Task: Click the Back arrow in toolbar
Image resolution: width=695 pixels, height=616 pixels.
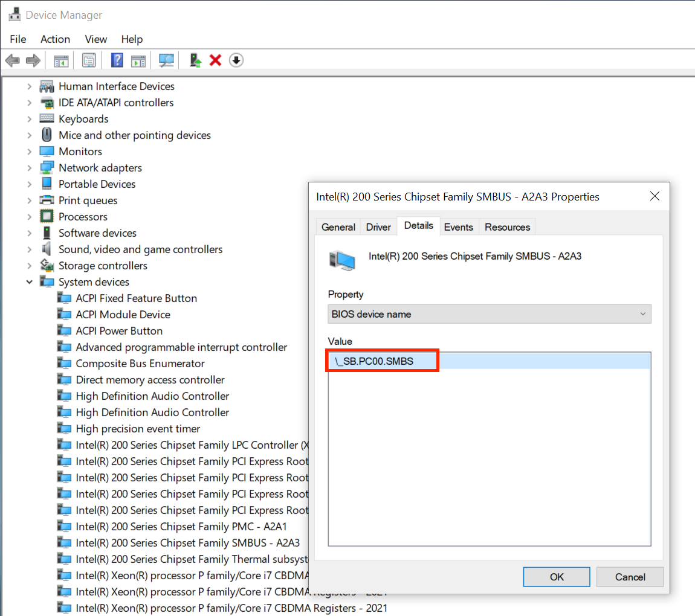Action: click(12, 60)
